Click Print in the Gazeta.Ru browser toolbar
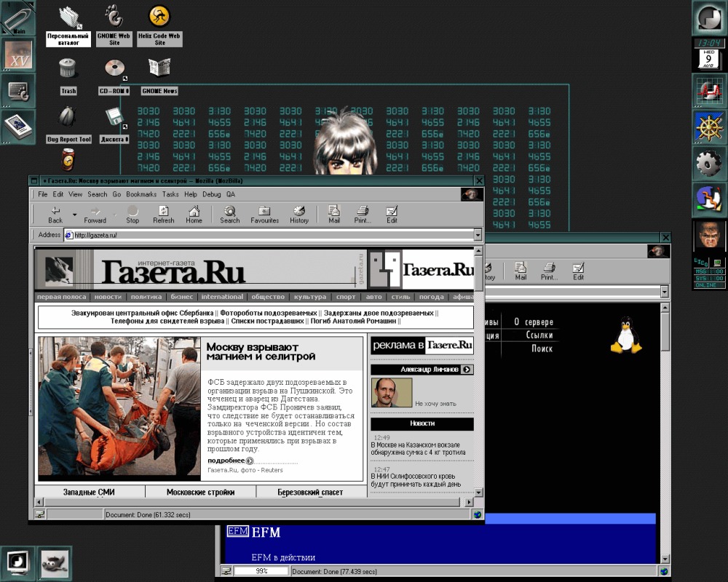The width and height of the screenshot is (728, 582). (x=363, y=215)
